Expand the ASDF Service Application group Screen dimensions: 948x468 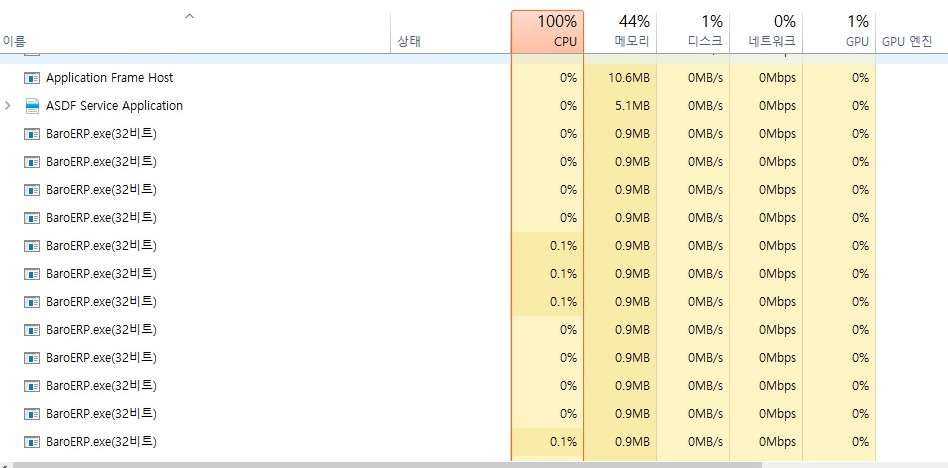coord(8,106)
